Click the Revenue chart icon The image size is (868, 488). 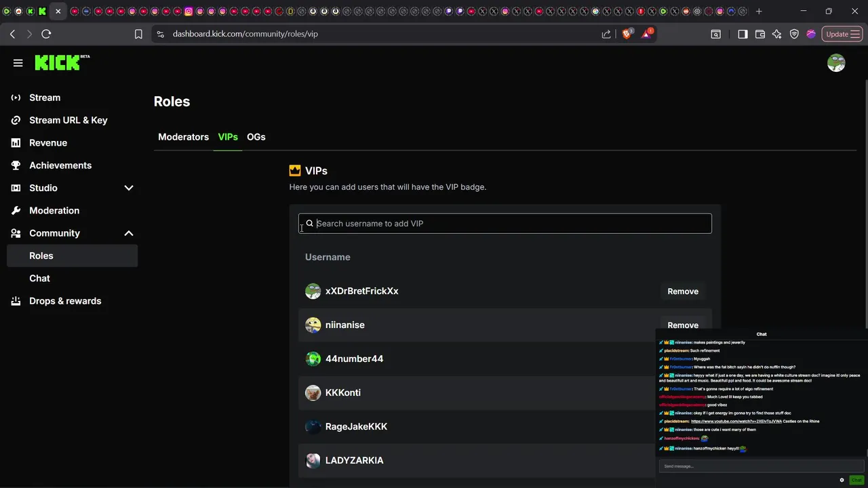tap(16, 143)
